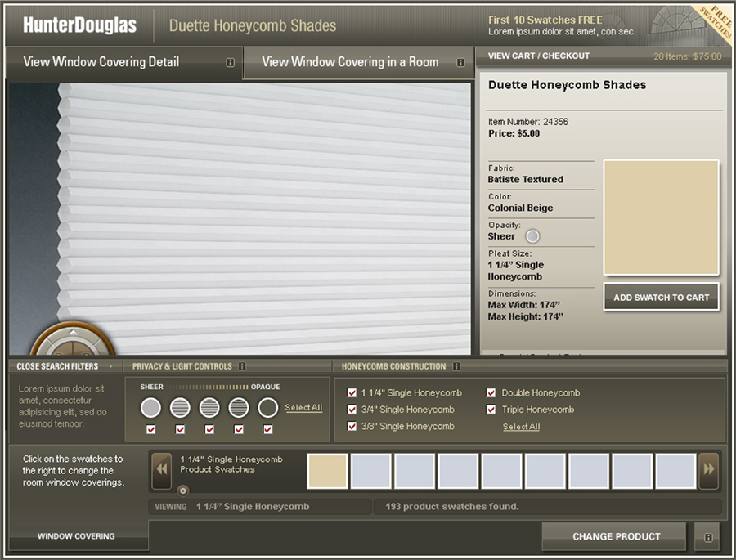
Task: Open View Cart / Checkout
Action: (x=539, y=56)
